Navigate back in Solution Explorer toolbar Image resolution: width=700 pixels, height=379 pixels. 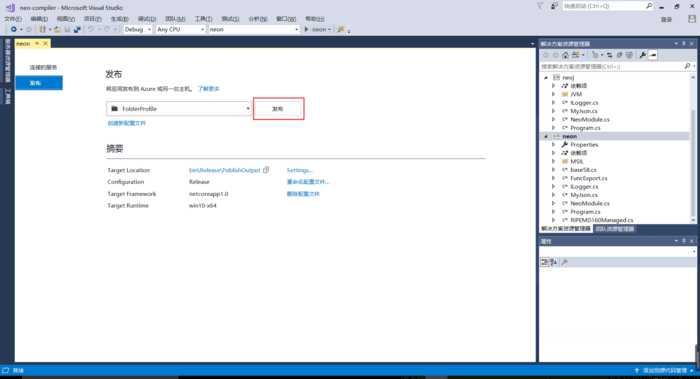pyautogui.click(x=546, y=55)
